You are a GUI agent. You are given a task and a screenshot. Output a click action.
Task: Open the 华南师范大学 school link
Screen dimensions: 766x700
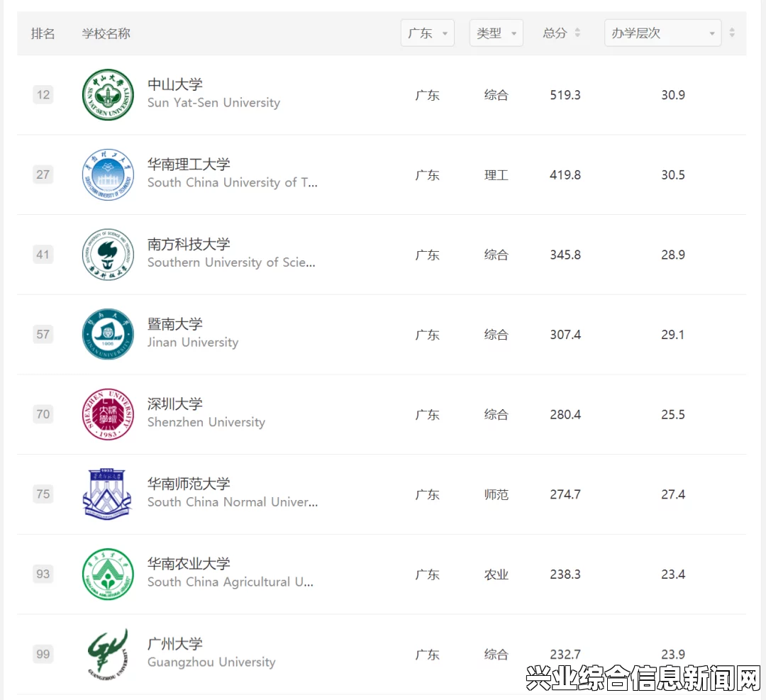[x=189, y=484]
